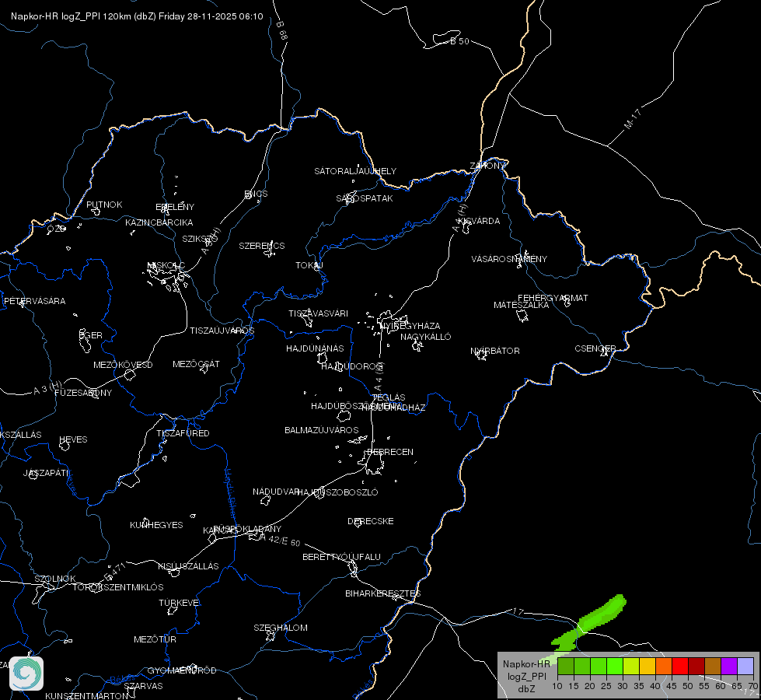Click the NYÍRBÁTOR label
The height and width of the screenshot is (700, 761).
495,351
